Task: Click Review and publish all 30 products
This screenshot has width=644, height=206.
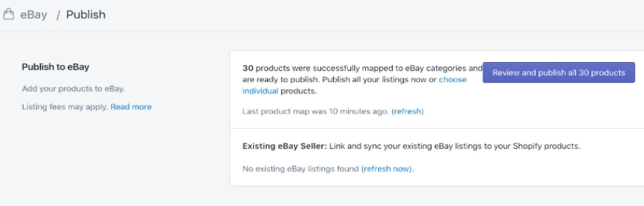Action: [559, 73]
